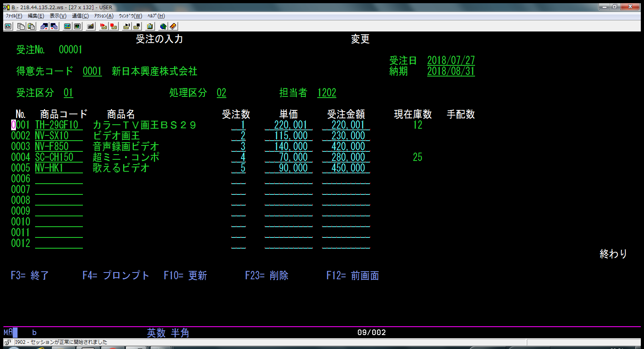Start macro recording with the red play icon
This screenshot has width=644, height=349.
pos(104,26)
